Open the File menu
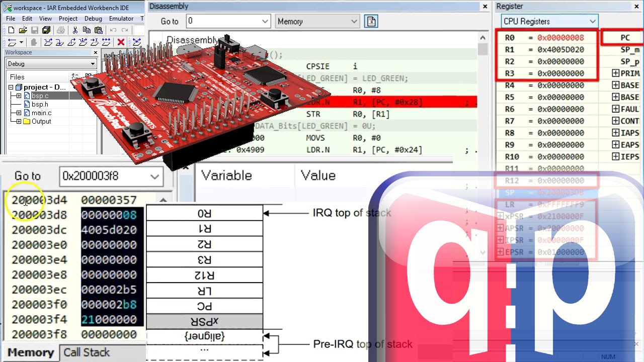Image resolution: width=644 pixels, height=362 pixels. click(11, 19)
